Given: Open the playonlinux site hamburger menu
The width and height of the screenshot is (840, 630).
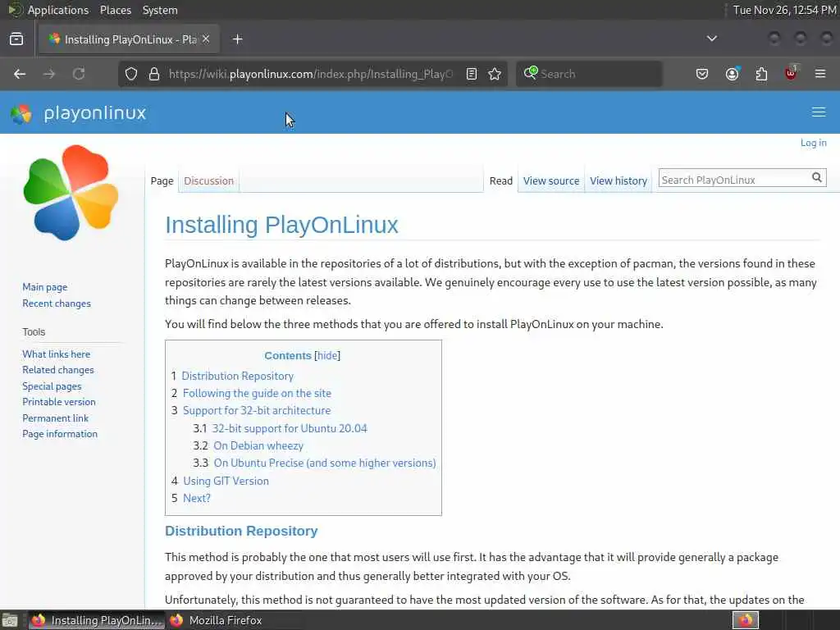Looking at the screenshot, I should tap(818, 112).
